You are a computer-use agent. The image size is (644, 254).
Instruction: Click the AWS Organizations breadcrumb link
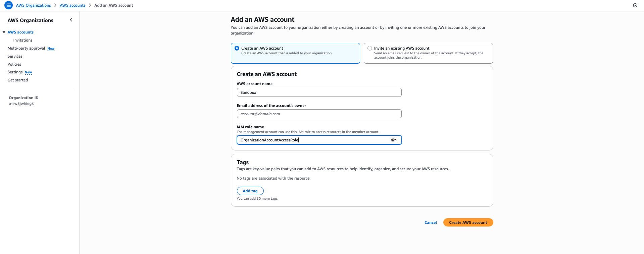[x=34, y=5]
